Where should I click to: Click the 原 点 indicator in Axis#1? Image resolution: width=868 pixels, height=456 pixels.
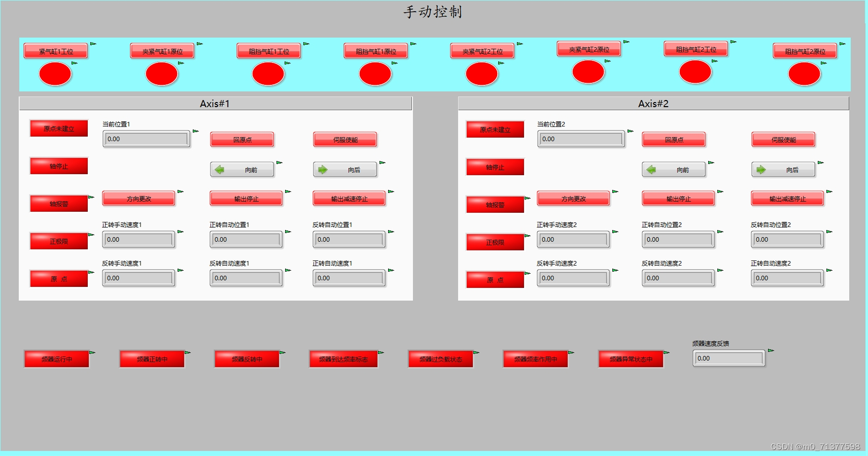59,279
